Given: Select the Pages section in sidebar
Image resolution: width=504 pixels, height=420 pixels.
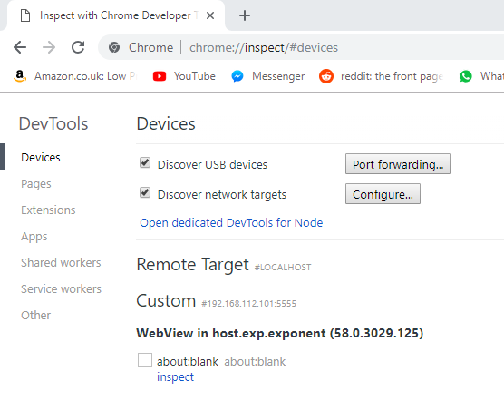Looking at the screenshot, I should (36, 184).
